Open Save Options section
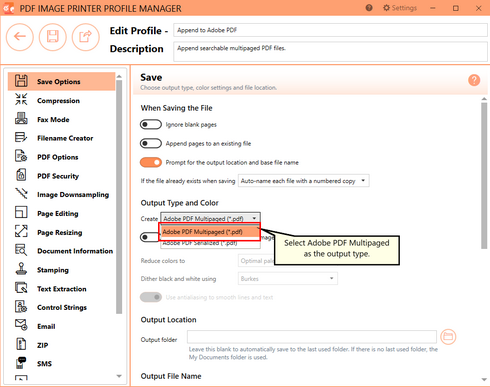The width and height of the screenshot is (490, 387). (x=61, y=81)
